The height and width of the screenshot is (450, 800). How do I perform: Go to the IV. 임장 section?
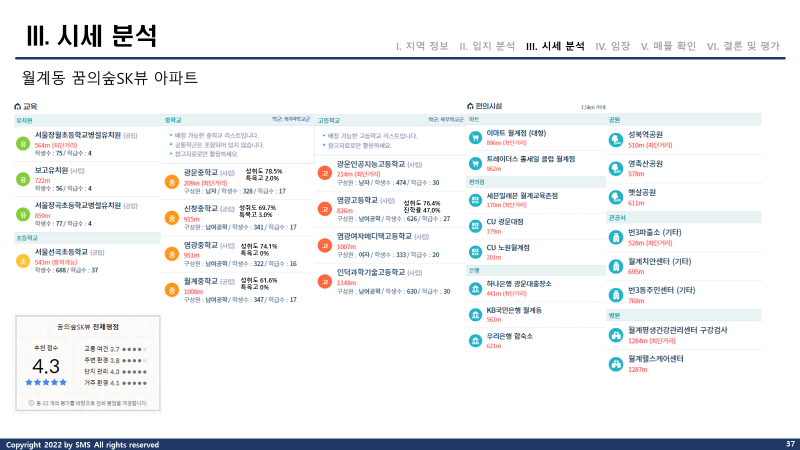(x=613, y=46)
